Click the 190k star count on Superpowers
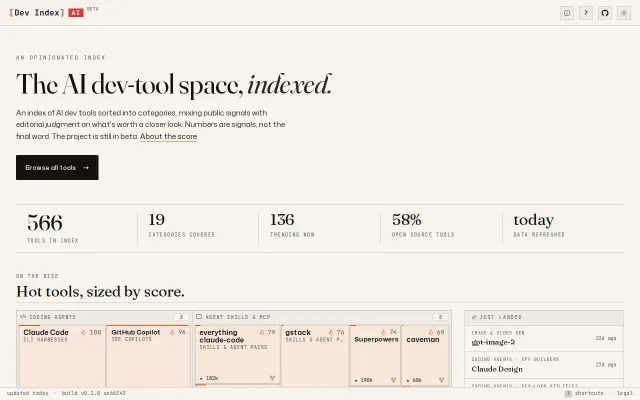 (364, 380)
